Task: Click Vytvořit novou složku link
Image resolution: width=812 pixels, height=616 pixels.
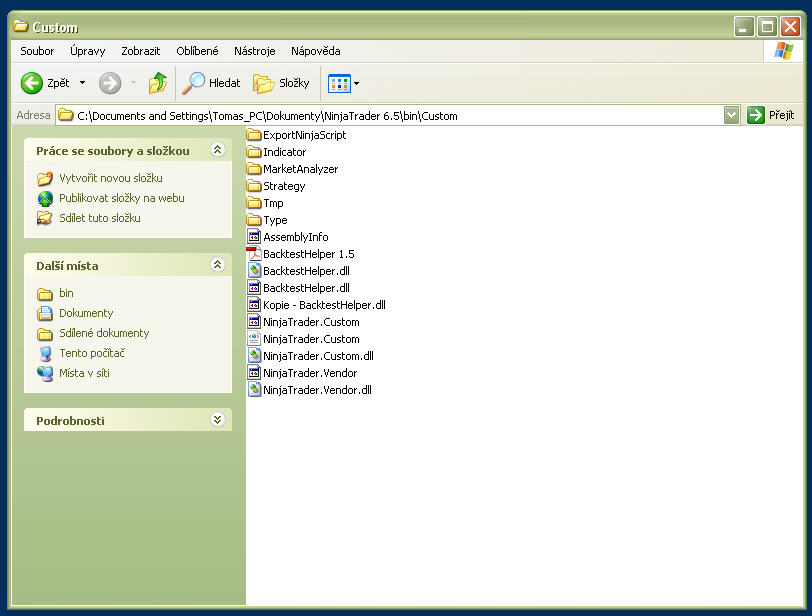Action: click(x=110, y=178)
